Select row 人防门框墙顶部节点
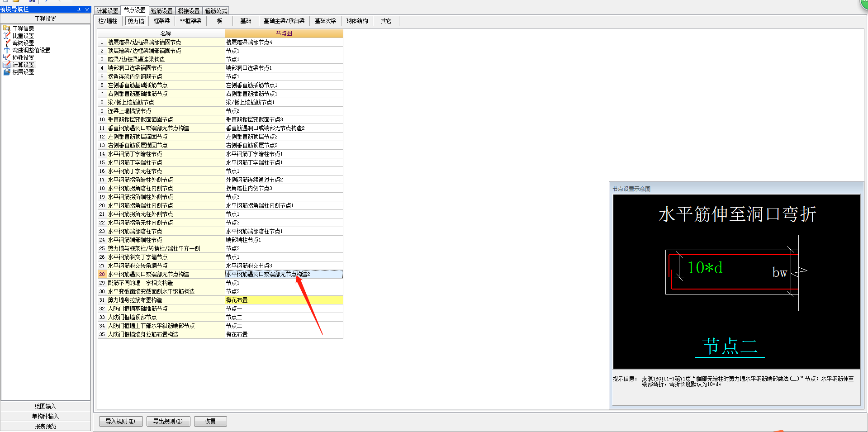This screenshot has height=432, width=868. point(166,317)
